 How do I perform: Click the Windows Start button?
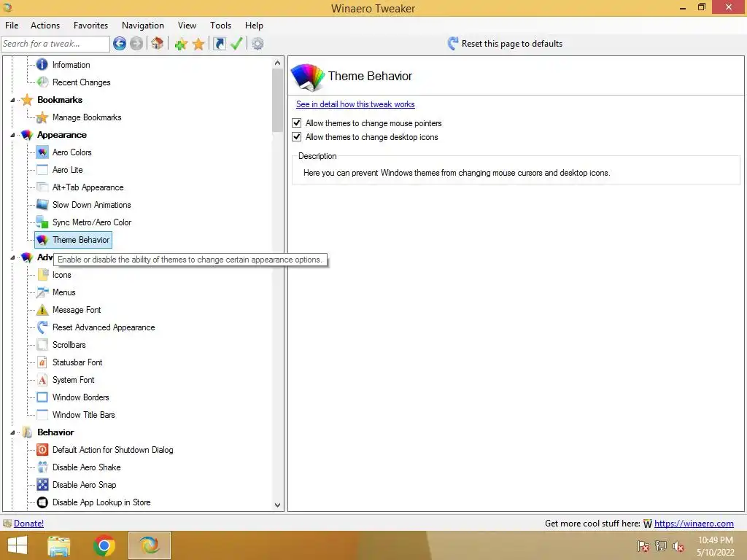(18, 545)
